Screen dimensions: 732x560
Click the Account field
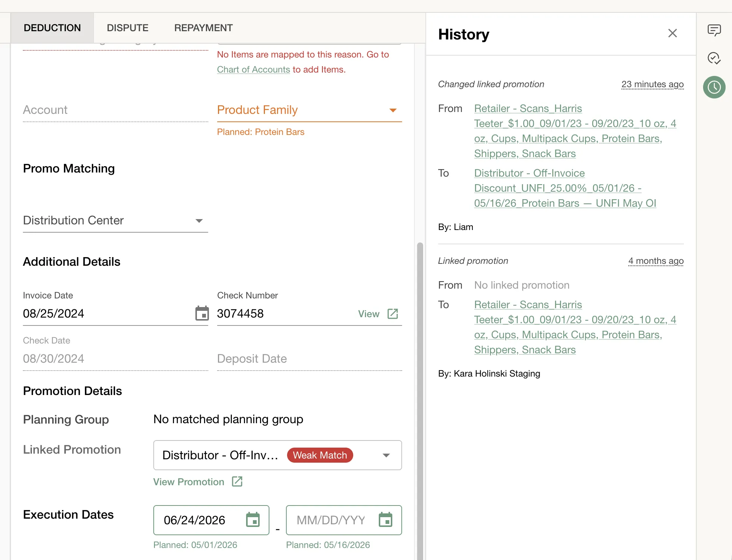coord(115,110)
